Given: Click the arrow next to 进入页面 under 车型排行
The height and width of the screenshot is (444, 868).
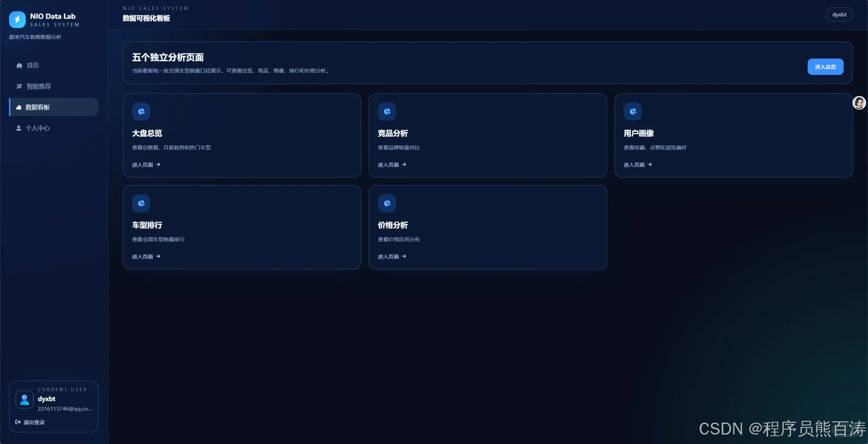Looking at the screenshot, I should tap(158, 257).
